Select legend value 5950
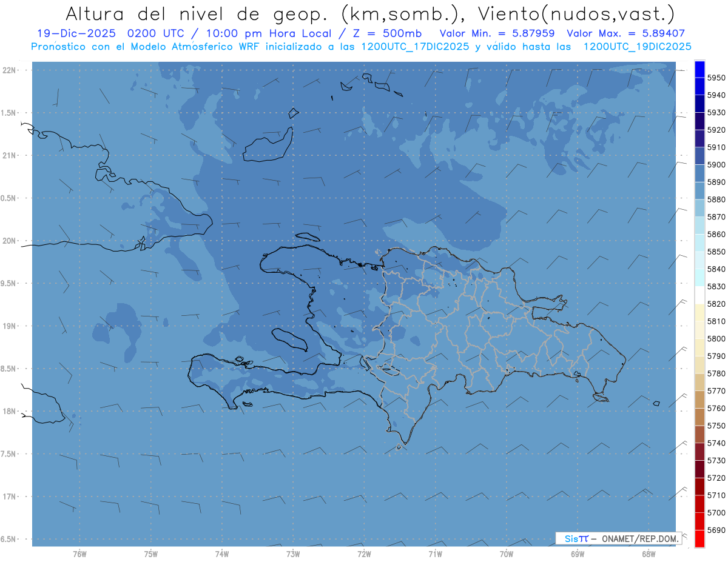Image resolution: width=728 pixels, height=562 pixels. coord(716,78)
